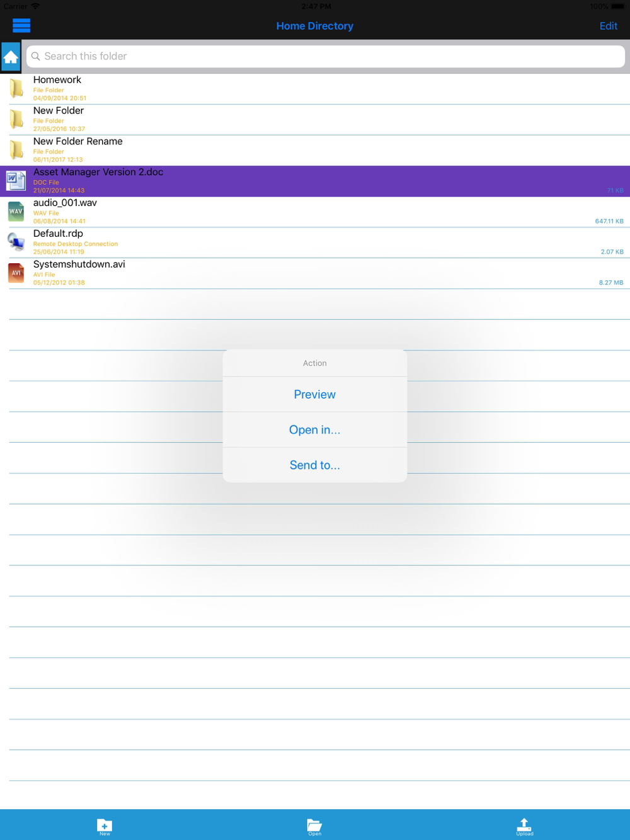The height and width of the screenshot is (840, 630).
Task: Select Default.rdp file name
Action: click(x=58, y=234)
